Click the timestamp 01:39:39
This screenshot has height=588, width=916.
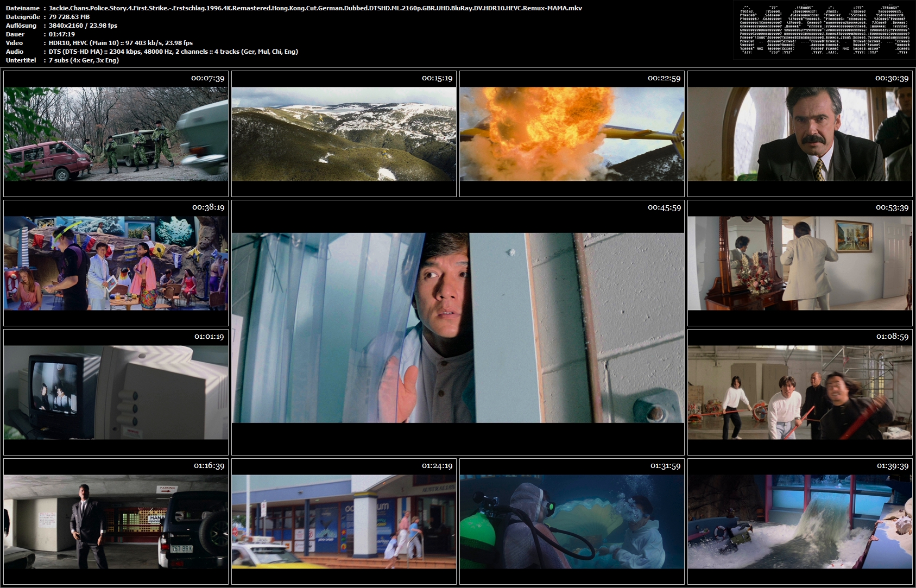(x=893, y=466)
